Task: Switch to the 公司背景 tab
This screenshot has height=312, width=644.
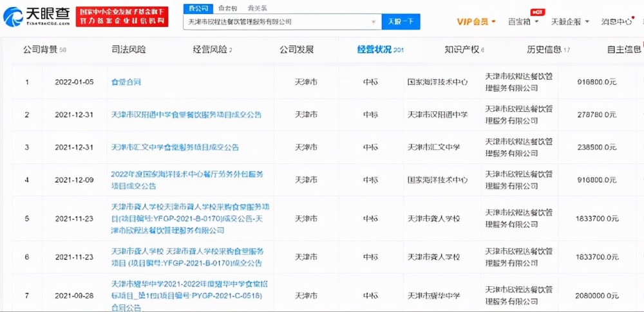Action: click(44, 50)
